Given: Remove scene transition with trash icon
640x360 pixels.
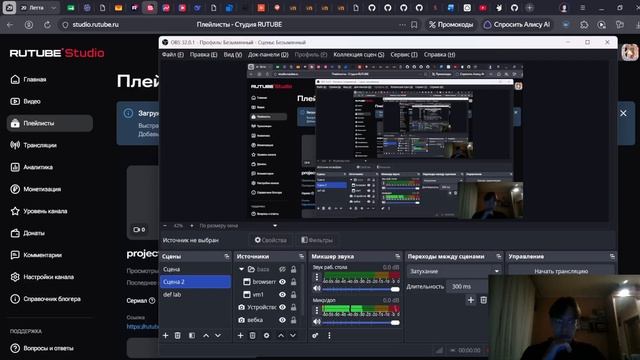Looking at the screenshot, I should (x=484, y=300).
